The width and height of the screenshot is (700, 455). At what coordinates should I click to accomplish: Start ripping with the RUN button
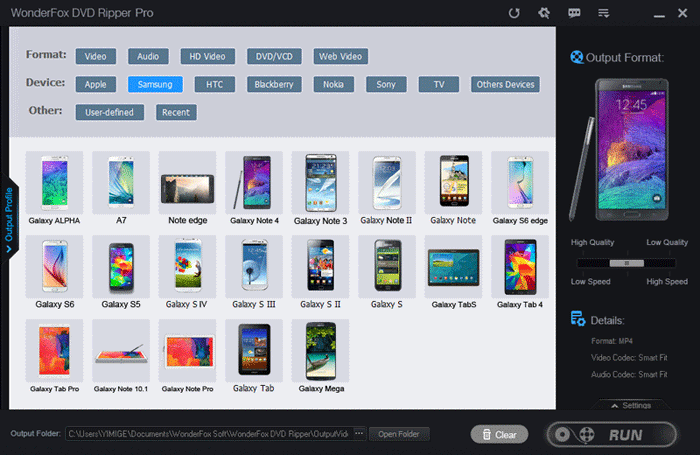612,434
